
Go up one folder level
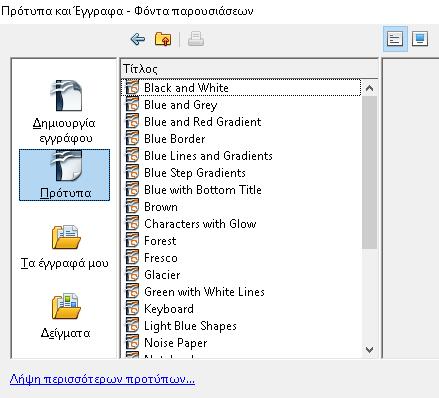pyautogui.click(x=163, y=39)
